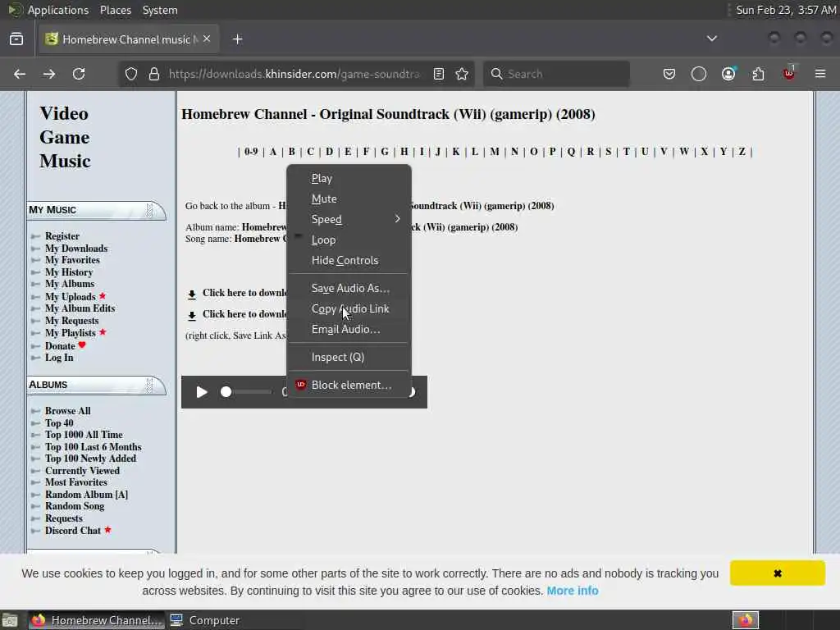Bookmark this page with the star
Screen dimensions: 840x630
click(462, 74)
